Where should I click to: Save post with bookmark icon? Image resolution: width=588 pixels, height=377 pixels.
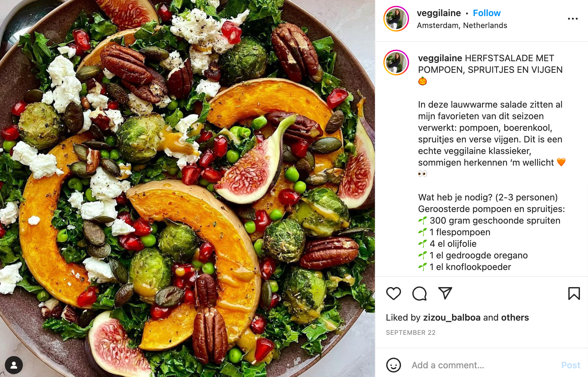pyautogui.click(x=574, y=294)
